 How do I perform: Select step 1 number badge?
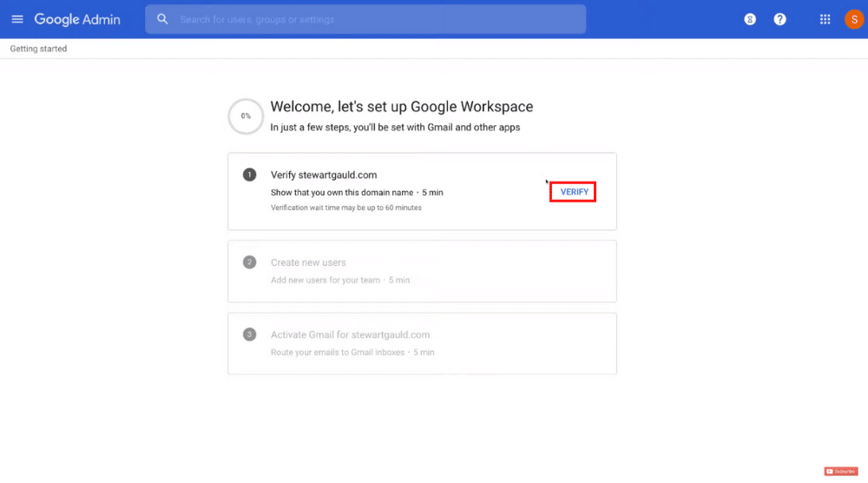pyautogui.click(x=250, y=175)
